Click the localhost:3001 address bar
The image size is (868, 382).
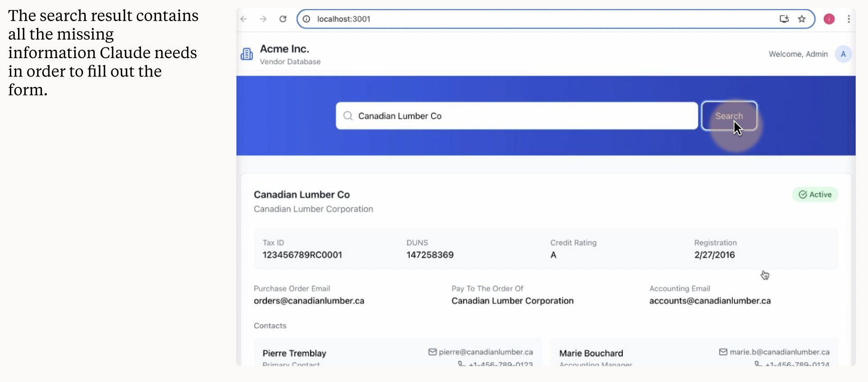pos(541,19)
